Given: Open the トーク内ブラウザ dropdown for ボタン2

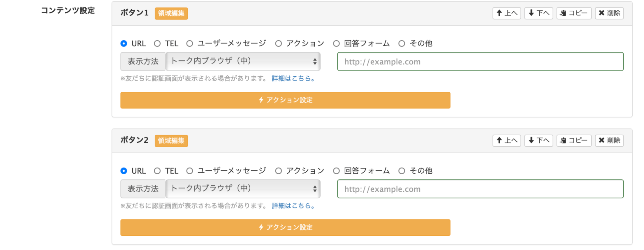Looking at the screenshot, I should 243,189.
